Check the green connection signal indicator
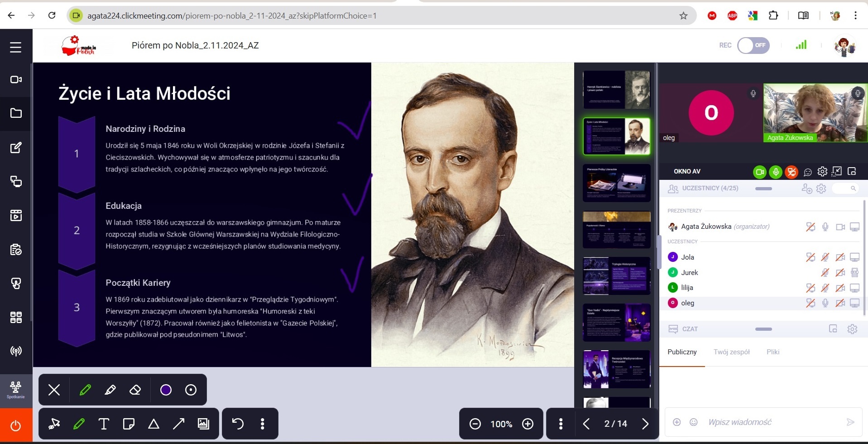 tap(801, 44)
